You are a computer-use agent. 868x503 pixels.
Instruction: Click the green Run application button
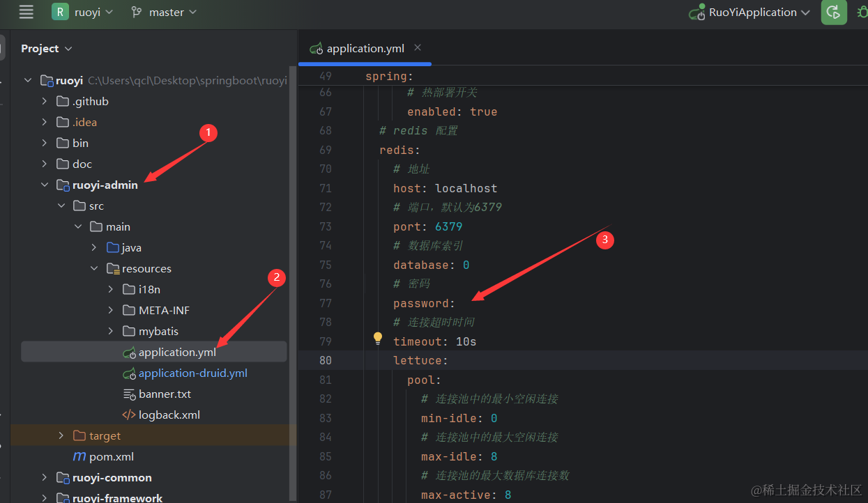point(833,13)
